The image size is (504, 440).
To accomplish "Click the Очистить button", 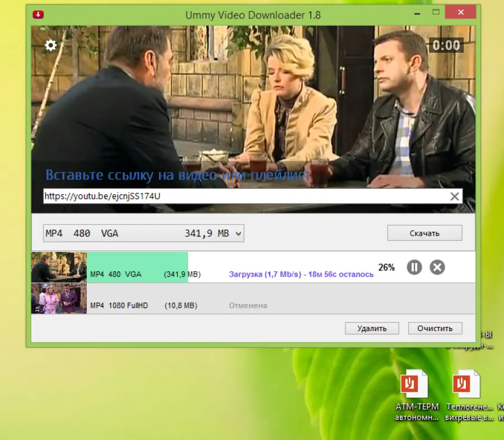I will click(435, 328).
